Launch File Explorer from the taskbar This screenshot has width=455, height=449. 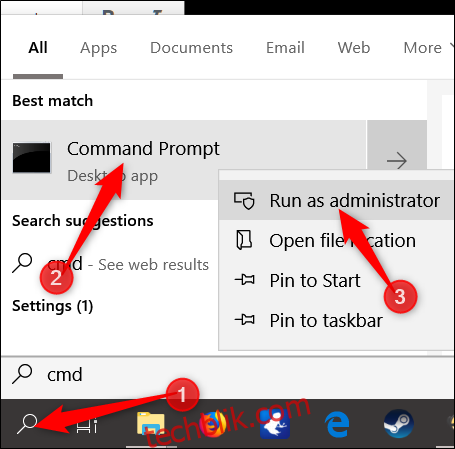tap(151, 424)
